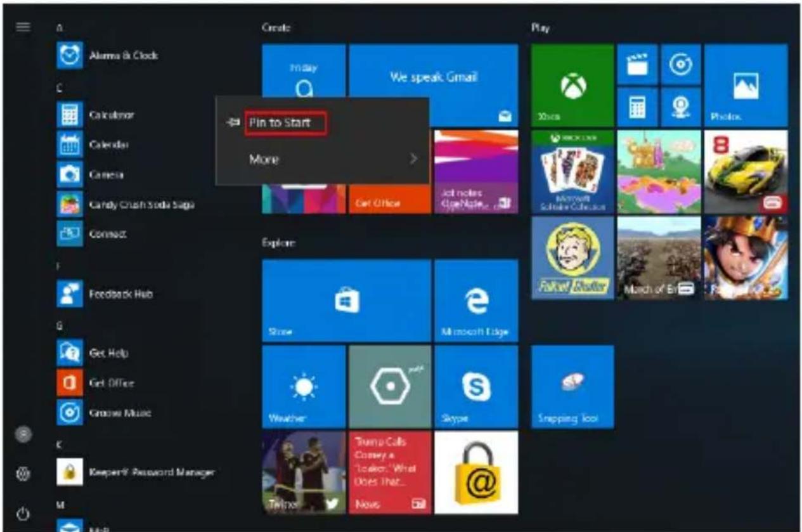Open the OneNote Jot notes tile

coord(476,171)
